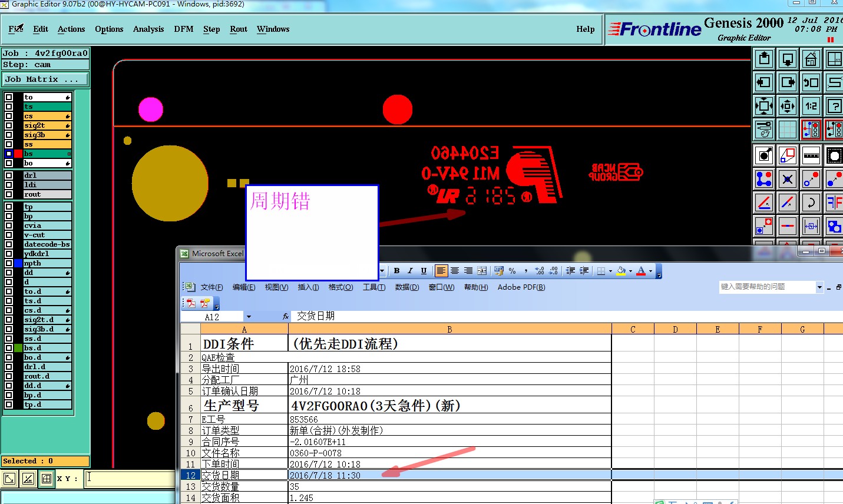Open the Rout menu
The image size is (843, 504).
[x=239, y=29]
